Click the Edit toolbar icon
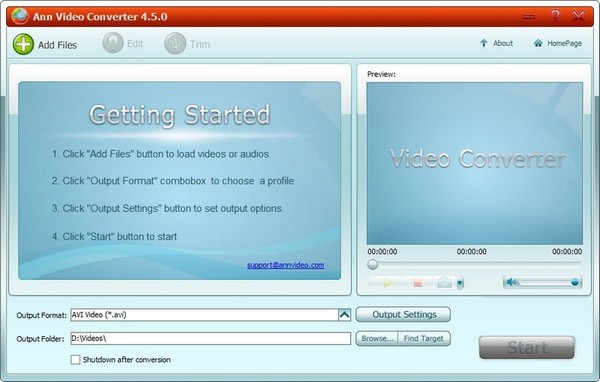The width and height of the screenshot is (600, 382). (113, 43)
